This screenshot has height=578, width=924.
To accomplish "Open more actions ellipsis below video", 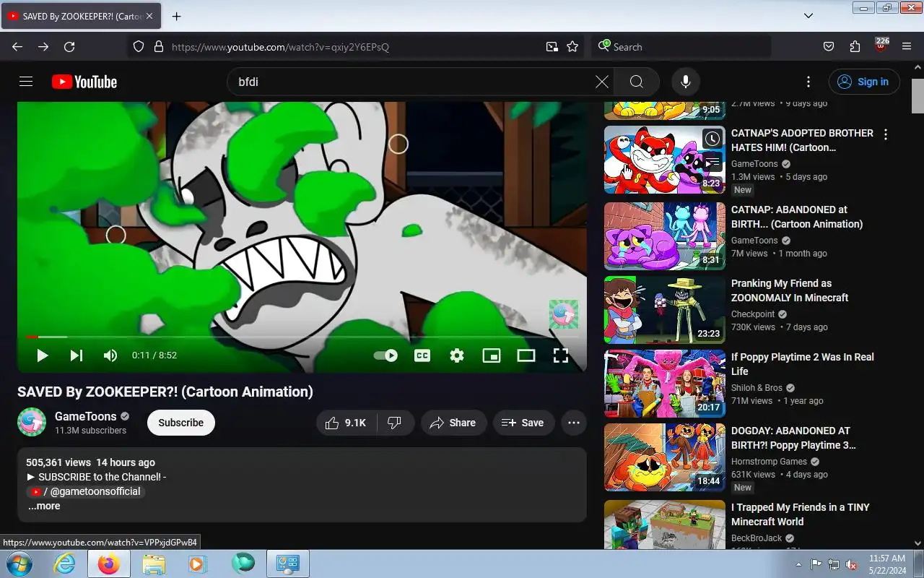I will (574, 423).
